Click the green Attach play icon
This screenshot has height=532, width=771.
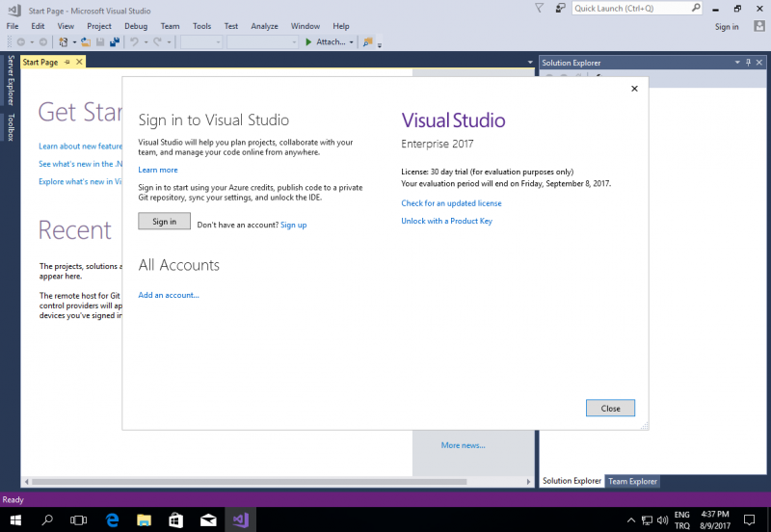(x=308, y=42)
